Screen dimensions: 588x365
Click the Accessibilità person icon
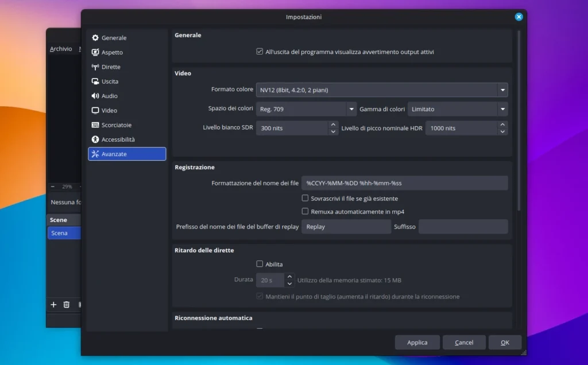click(x=95, y=139)
